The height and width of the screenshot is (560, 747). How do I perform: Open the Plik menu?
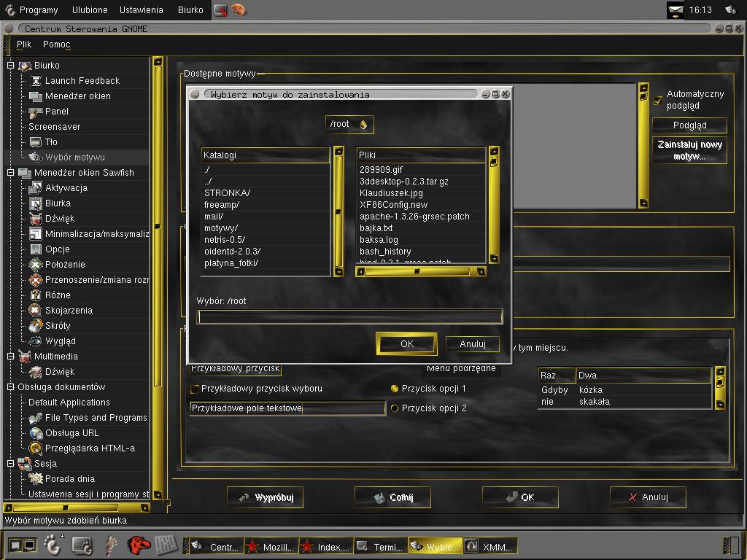[x=24, y=44]
